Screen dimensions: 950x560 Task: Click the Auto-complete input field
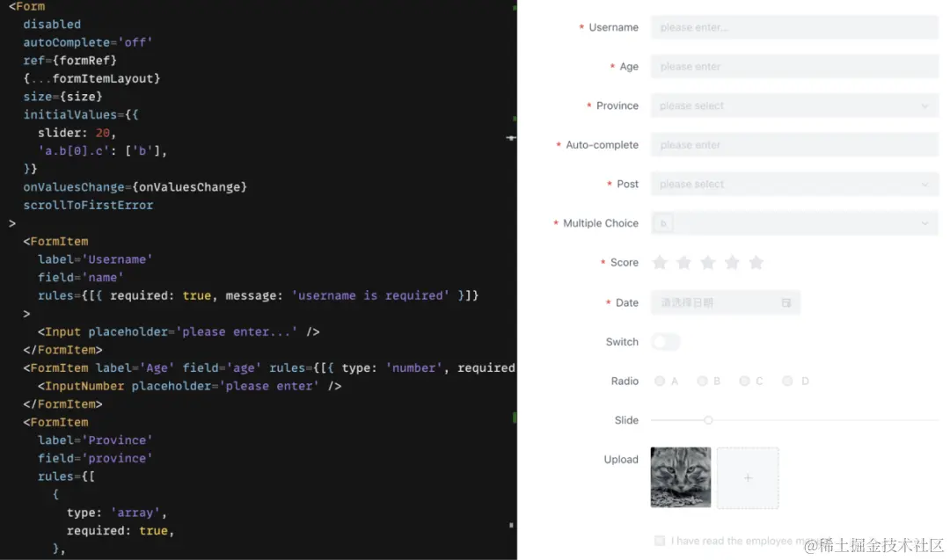(794, 145)
